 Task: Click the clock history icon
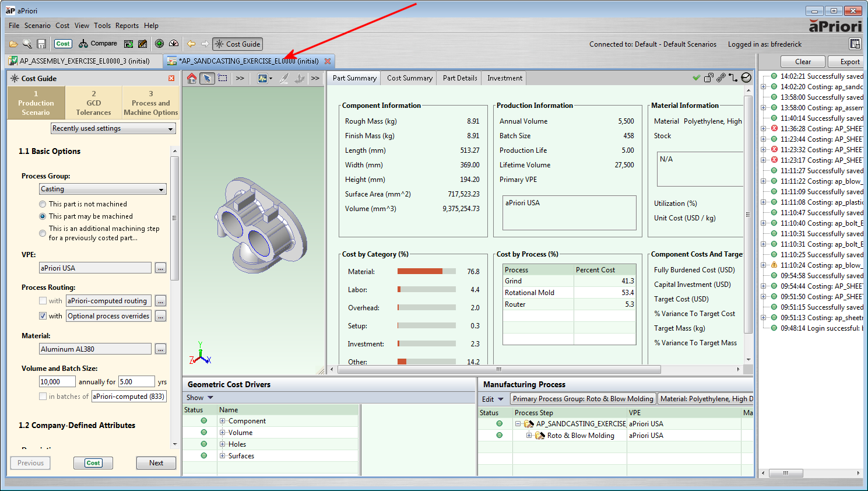click(x=746, y=78)
